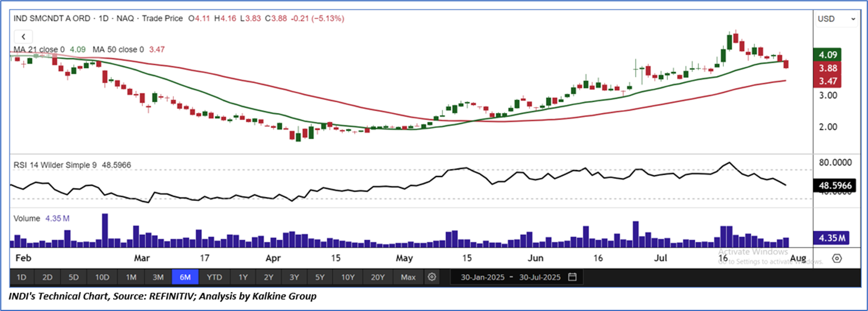
Task: Open chart settings hexagon icon near Aug
Action: (x=837, y=259)
